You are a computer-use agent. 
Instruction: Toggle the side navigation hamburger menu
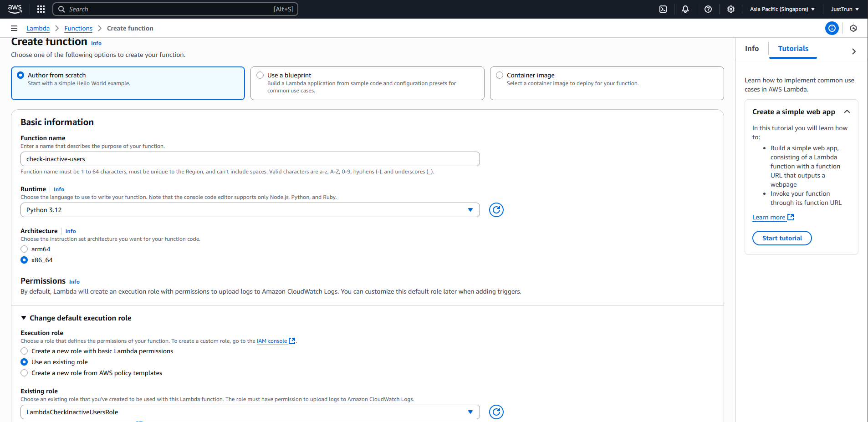coord(14,28)
